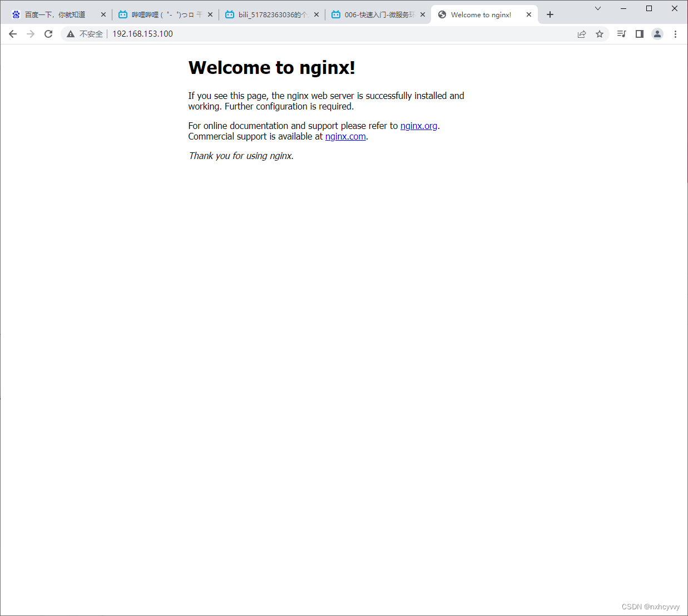
Task: Open the media control icon
Action: 622,34
